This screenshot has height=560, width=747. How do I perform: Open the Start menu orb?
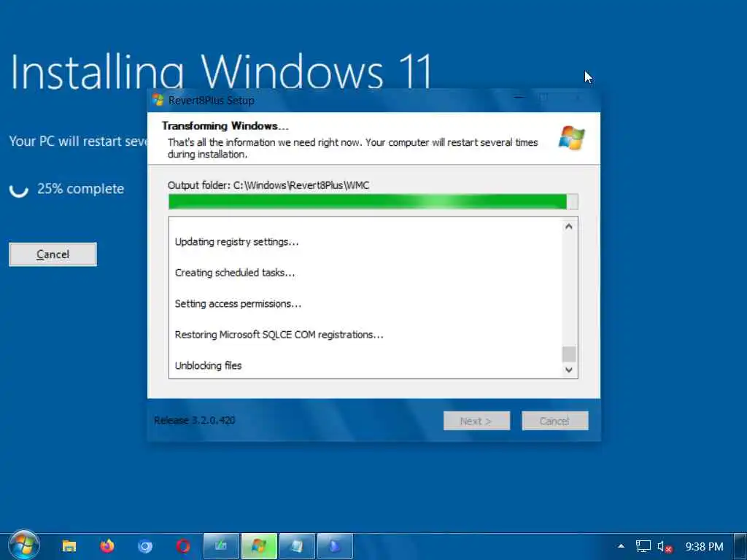[x=23, y=545]
